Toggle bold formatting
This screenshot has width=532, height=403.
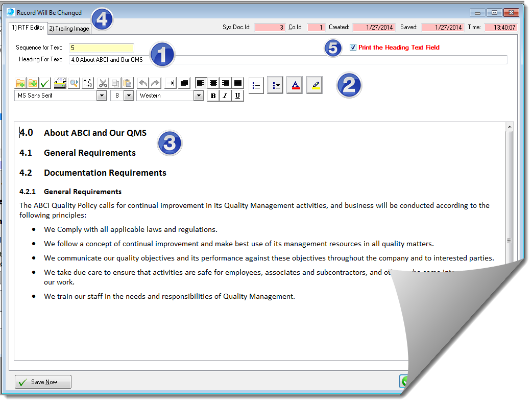213,96
